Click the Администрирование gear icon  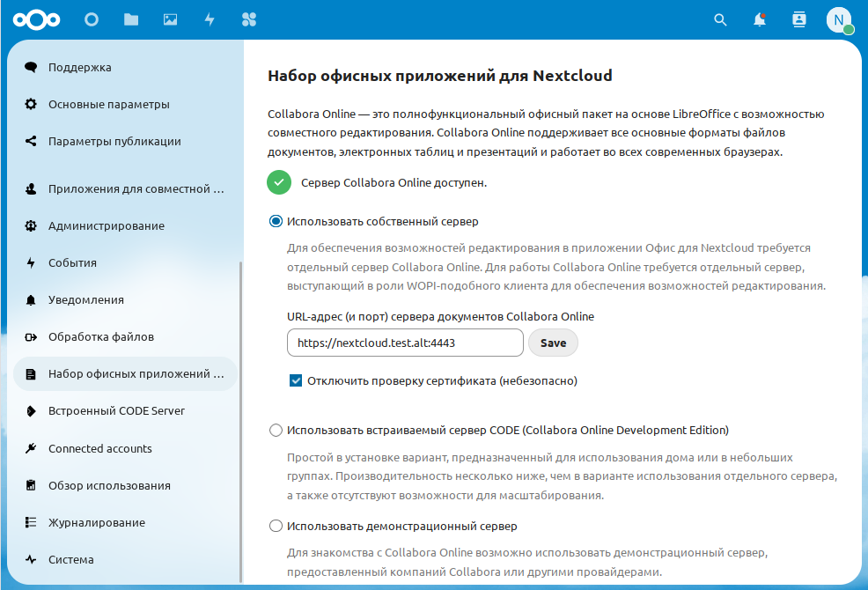pos(31,226)
